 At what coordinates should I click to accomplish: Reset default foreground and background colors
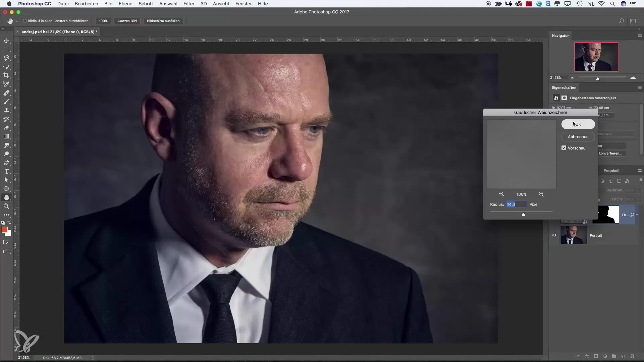pyautogui.click(x=3, y=223)
